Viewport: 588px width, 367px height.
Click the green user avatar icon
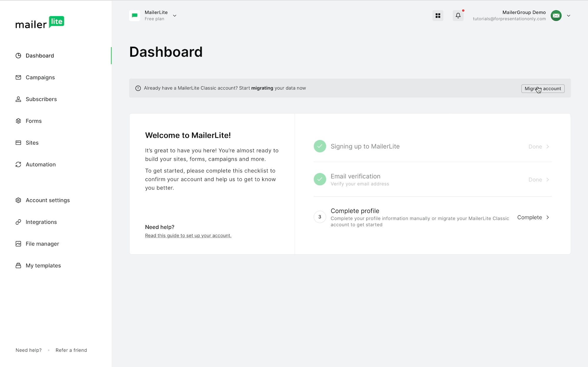(556, 16)
